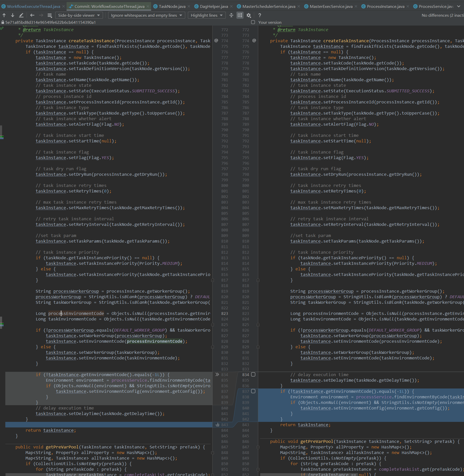The height and width of the screenshot is (476, 464).
Task: Click the commit hash 5e71a85bd8d3 label
Action: pos(51,22)
